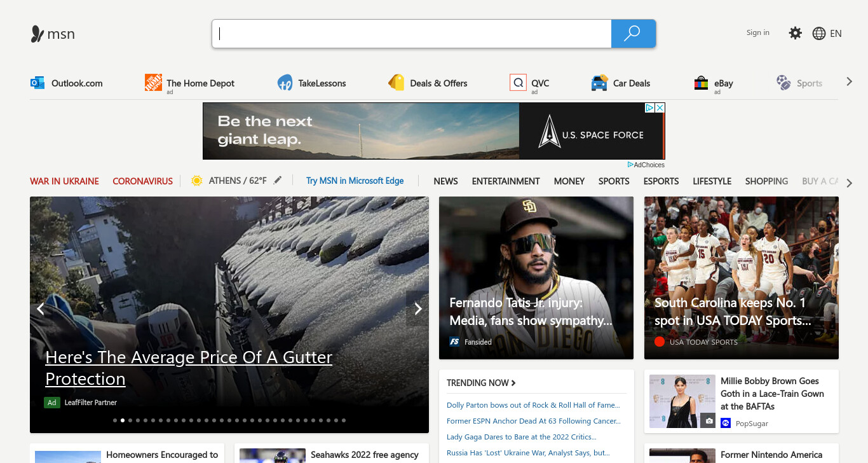
Task: Click the LeafFilter Partner sponsor text
Action: coord(91,403)
